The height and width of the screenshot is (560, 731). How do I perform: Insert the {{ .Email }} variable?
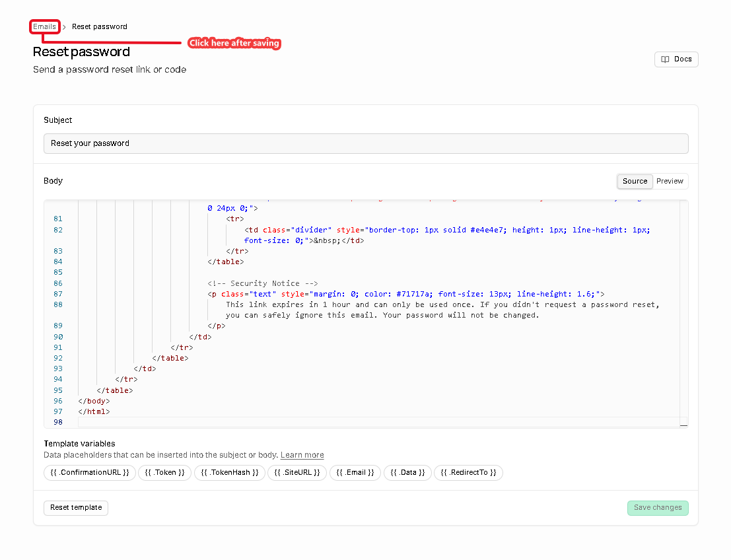coord(355,472)
